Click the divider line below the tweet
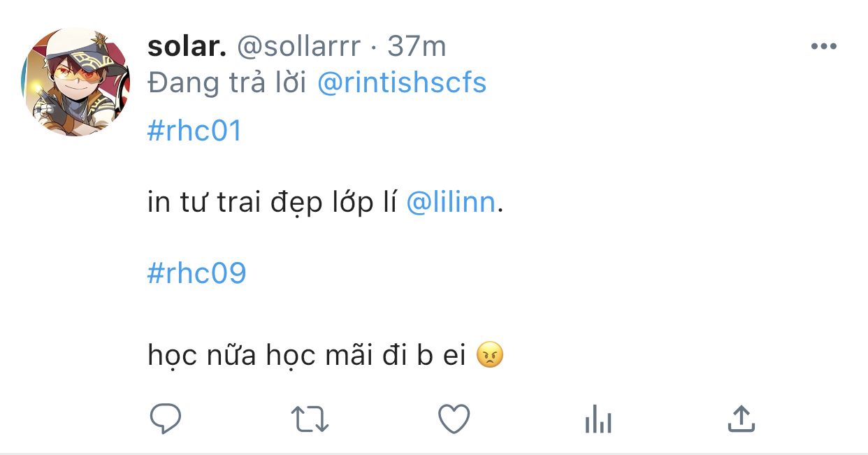The image size is (868, 455). pos(434,453)
